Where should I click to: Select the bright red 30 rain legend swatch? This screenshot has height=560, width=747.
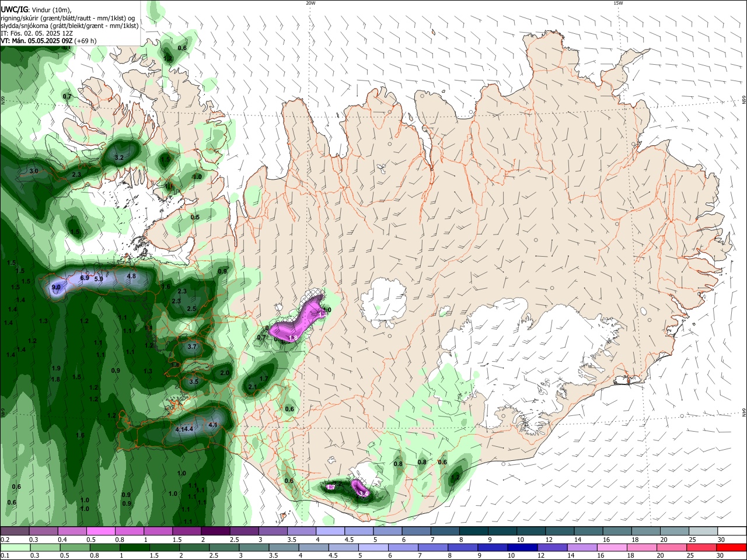tap(731, 547)
